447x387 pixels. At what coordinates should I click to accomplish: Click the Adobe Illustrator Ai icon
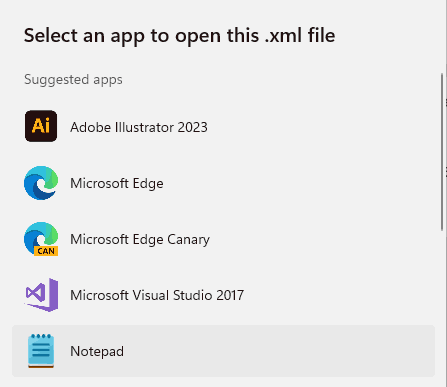point(41,126)
